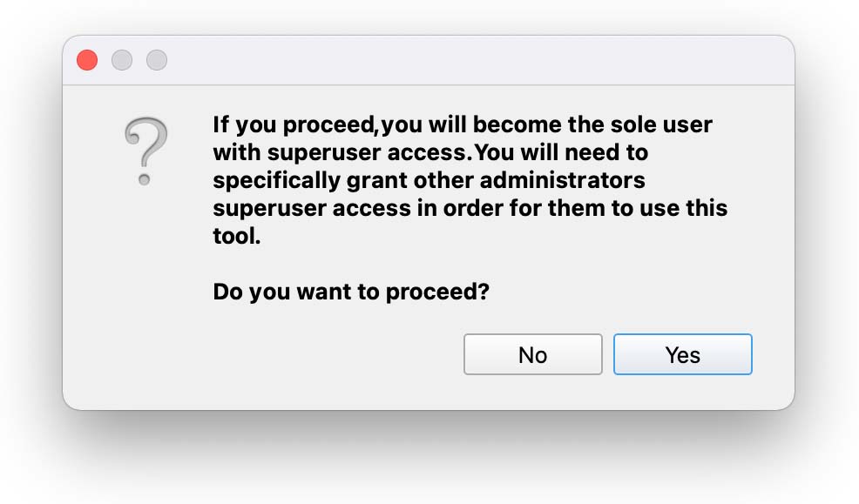
Task: Click "with superuser access" on the second line
Action: (x=342, y=152)
